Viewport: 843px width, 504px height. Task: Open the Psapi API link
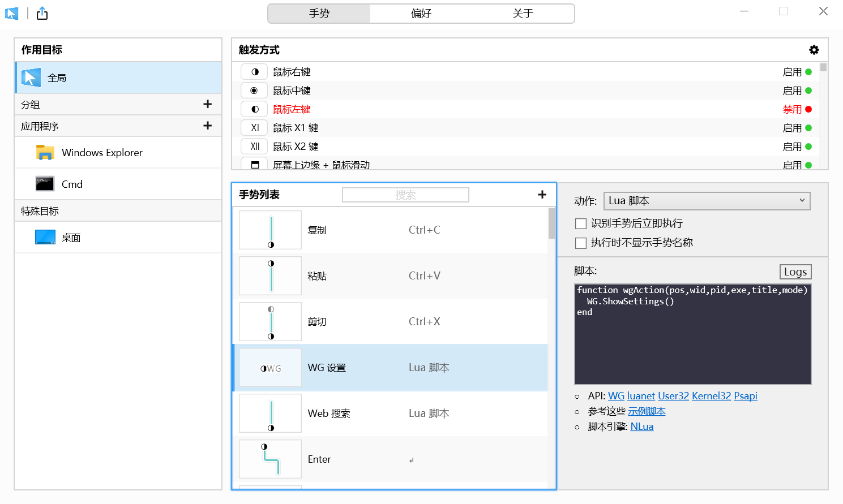(x=746, y=396)
